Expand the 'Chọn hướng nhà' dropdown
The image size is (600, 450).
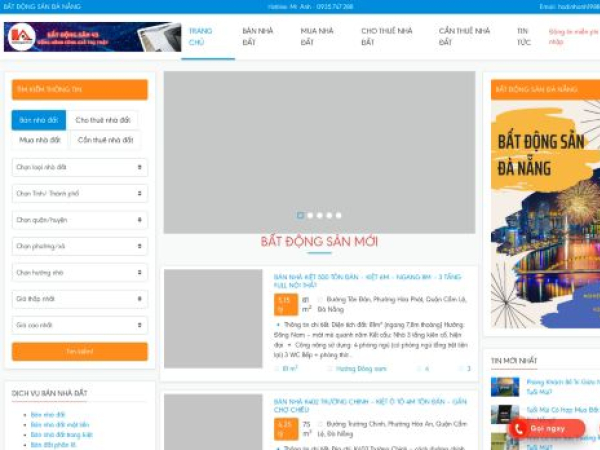coord(80,272)
